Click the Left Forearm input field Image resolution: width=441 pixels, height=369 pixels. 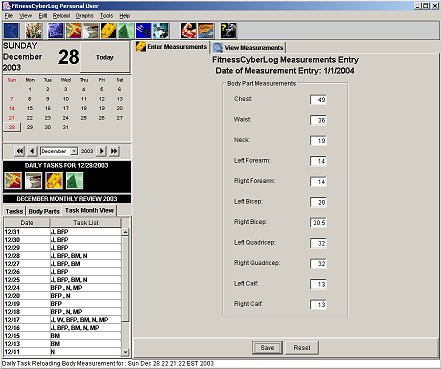tap(318, 161)
